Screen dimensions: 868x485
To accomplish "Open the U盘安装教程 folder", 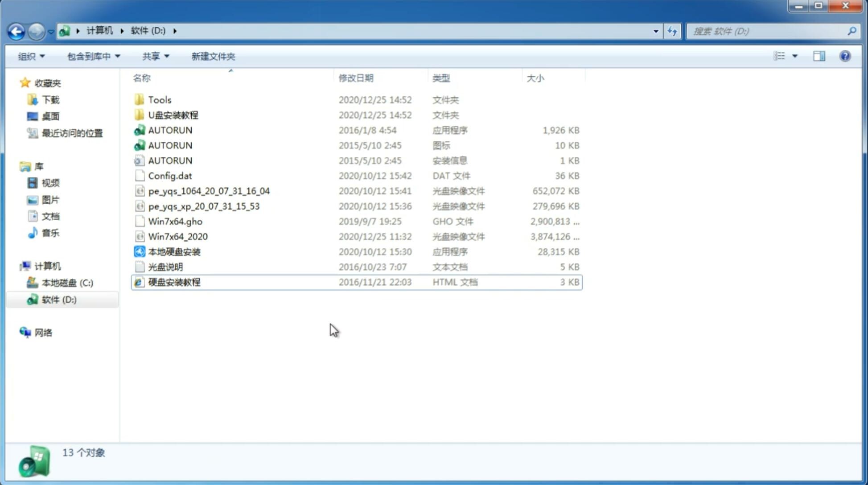I will tap(173, 115).
